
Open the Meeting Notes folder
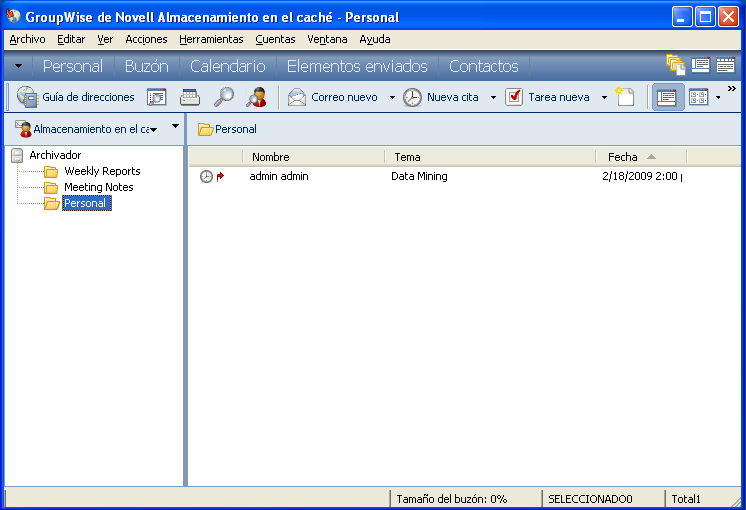98,187
